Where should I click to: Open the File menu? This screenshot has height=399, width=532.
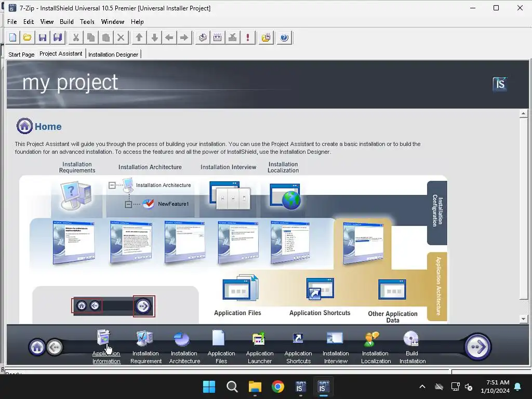(x=12, y=22)
